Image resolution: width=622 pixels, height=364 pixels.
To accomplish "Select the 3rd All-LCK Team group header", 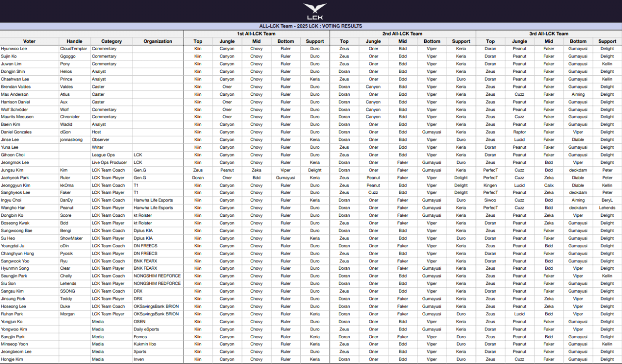I will pos(549,34).
